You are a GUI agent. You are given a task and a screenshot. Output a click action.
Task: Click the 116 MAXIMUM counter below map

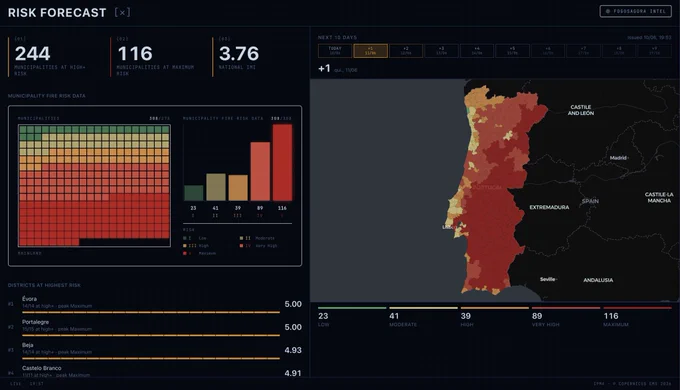click(x=637, y=318)
